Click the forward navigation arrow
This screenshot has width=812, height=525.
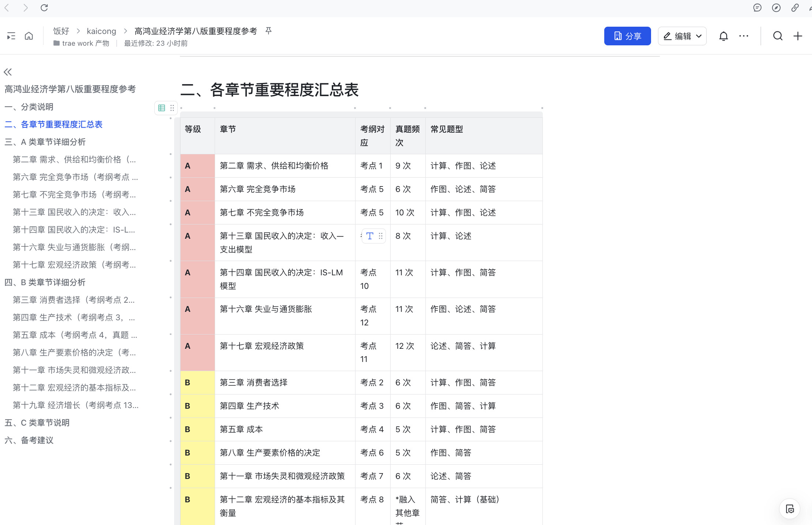coord(25,8)
